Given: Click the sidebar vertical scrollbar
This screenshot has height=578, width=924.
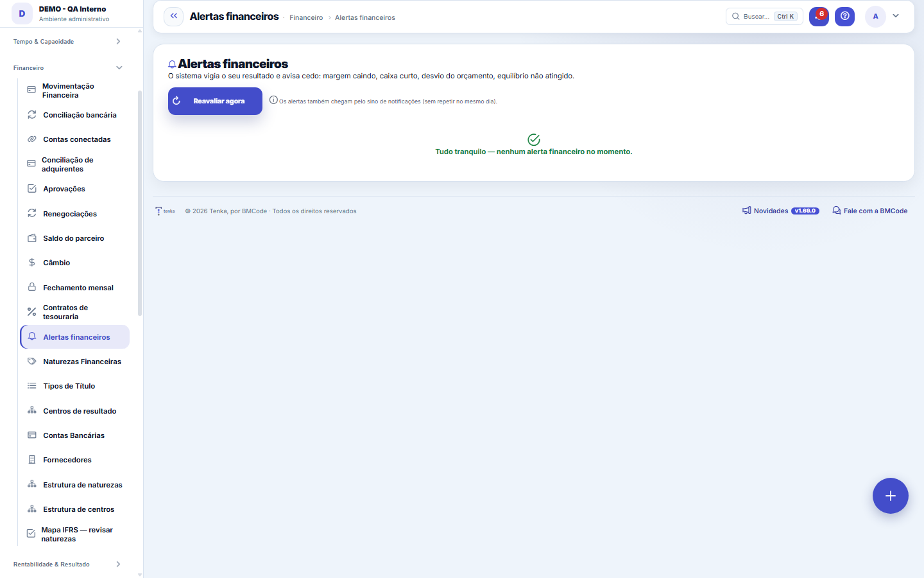Looking at the screenshot, I should coord(140,203).
